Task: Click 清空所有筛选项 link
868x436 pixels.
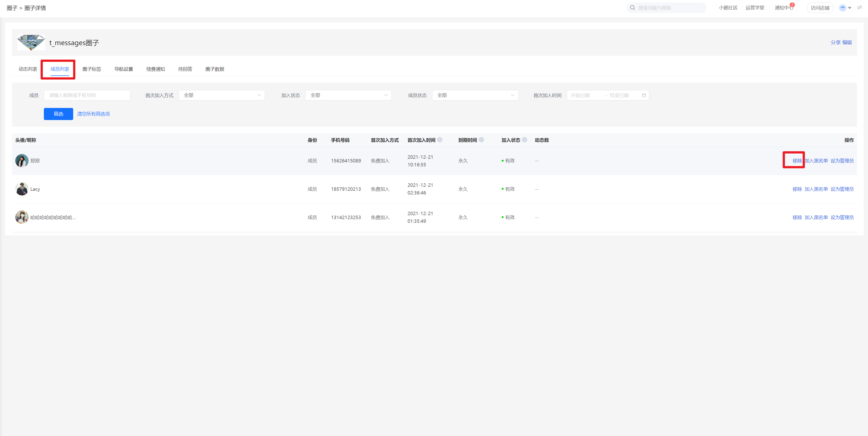Action: (93, 114)
